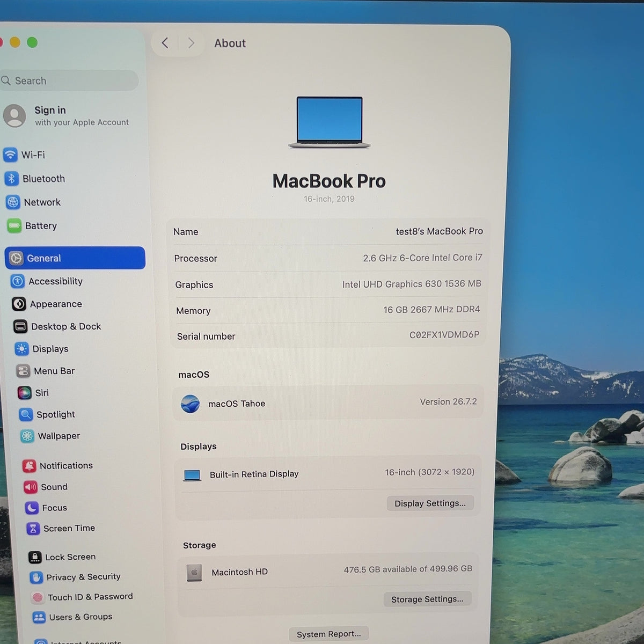The width and height of the screenshot is (644, 644).
Task: Click the green zoom window button
Action: click(32, 42)
